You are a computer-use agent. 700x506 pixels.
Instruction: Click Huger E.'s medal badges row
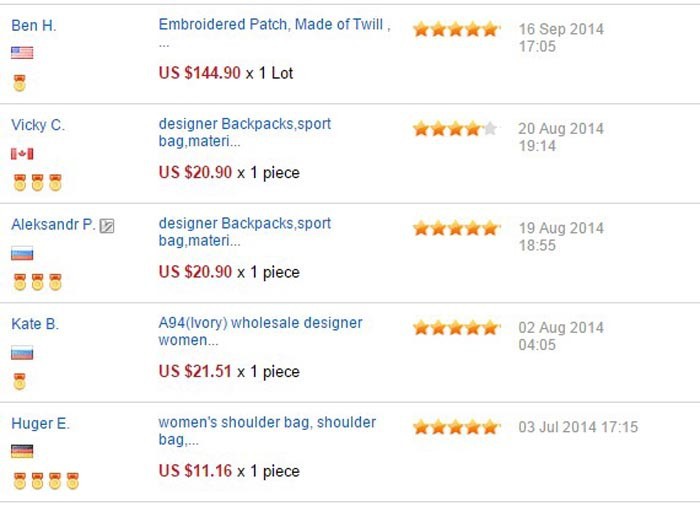click(x=45, y=481)
